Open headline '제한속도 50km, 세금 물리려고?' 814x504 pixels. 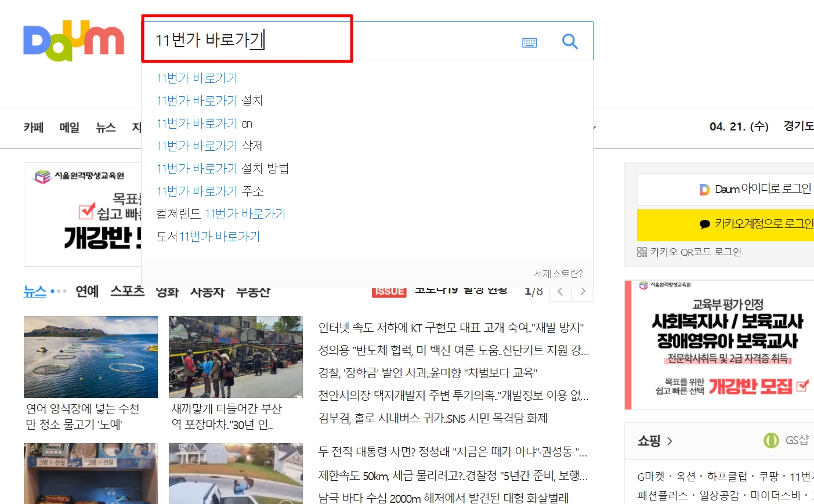click(453, 476)
